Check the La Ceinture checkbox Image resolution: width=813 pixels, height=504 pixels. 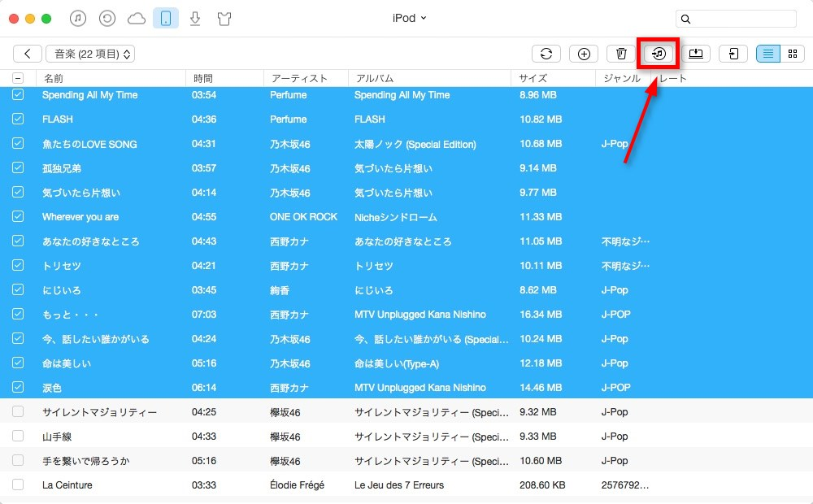18,484
